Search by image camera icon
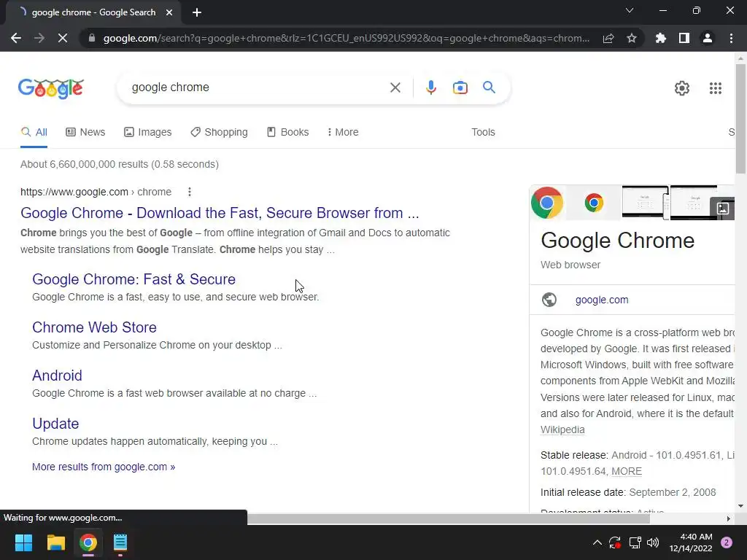 460,87
